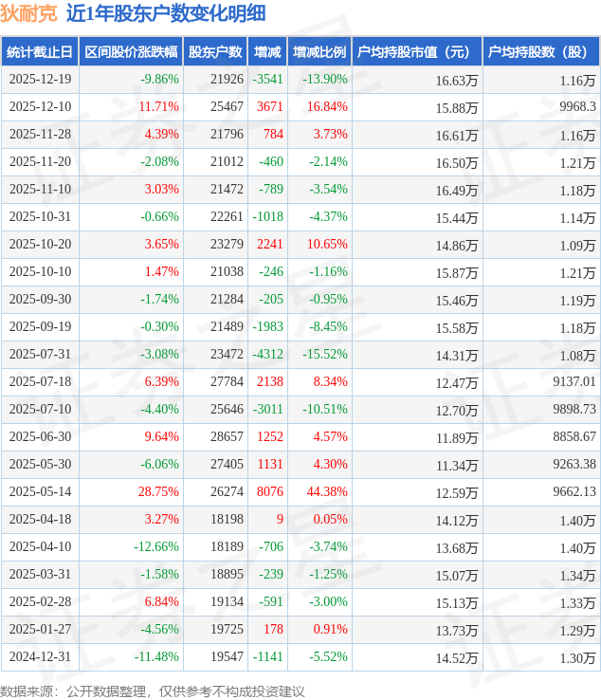Click the 28.75% price change cell

(158, 492)
